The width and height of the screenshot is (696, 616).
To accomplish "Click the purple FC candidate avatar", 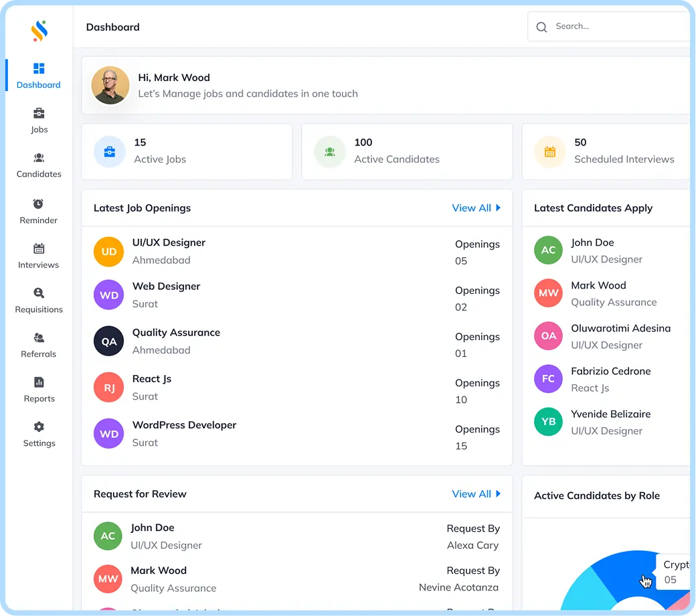I will coord(549,379).
